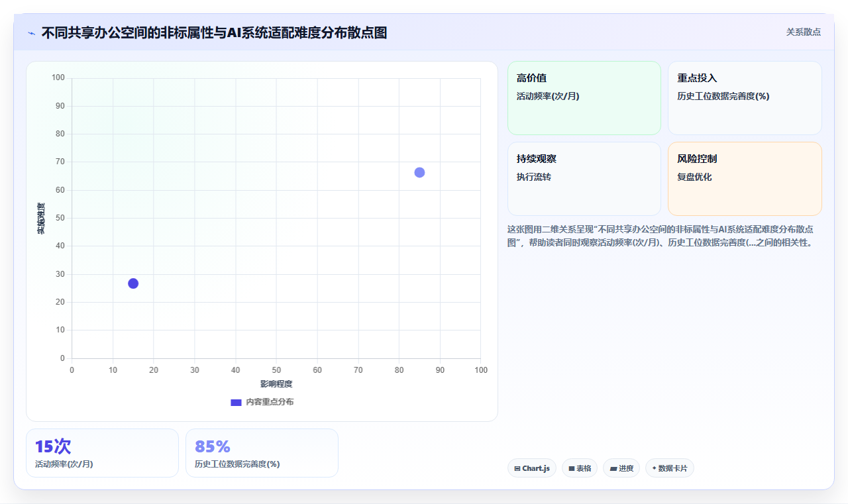Click the 85% 历史工位数据完善度 data card

262,453
